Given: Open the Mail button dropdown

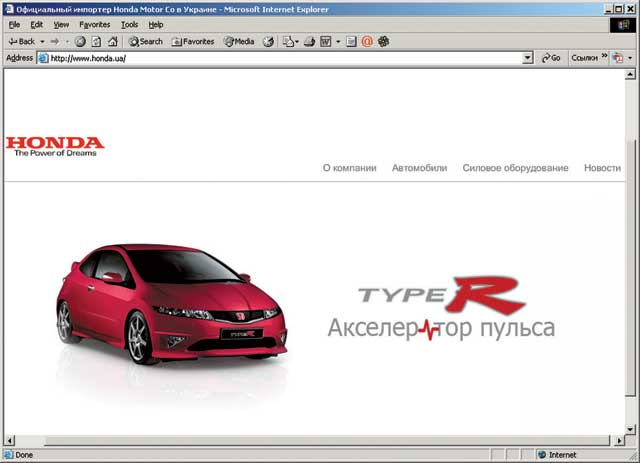Looking at the screenshot, I should click(299, 41).
